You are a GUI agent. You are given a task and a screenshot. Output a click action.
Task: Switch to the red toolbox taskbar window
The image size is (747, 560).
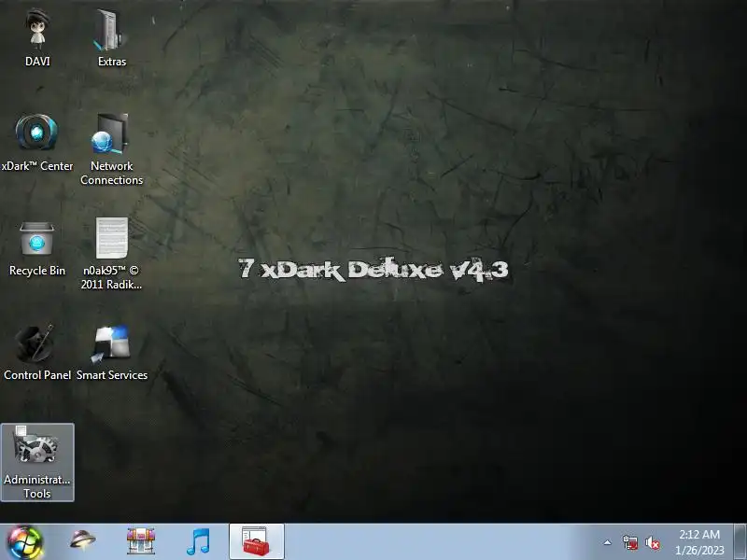pos(256,541)
